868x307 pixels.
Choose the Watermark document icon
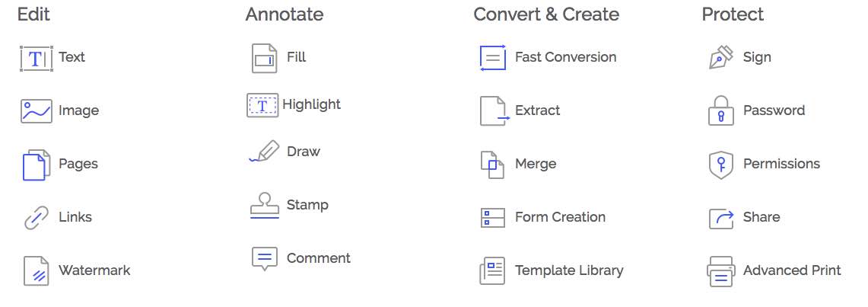[x=36, y=271]
